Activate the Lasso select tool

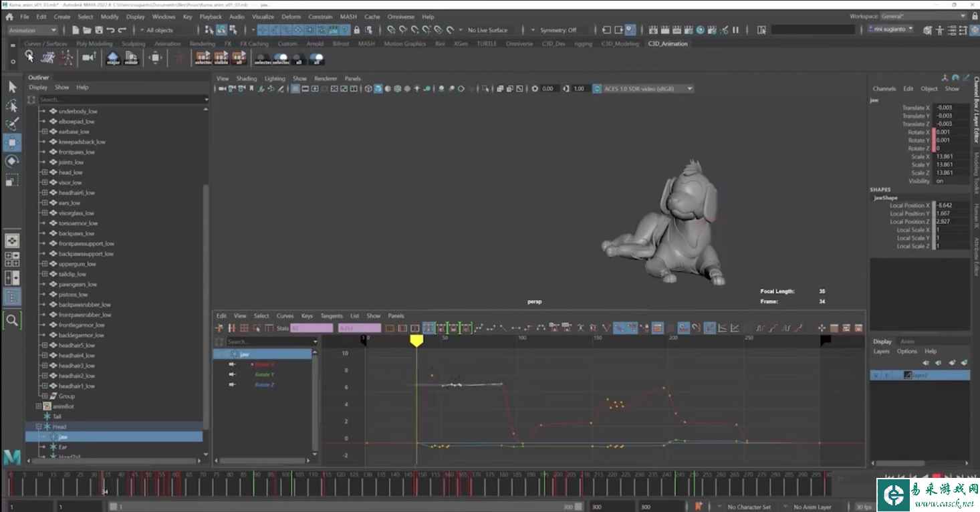point(12,106)
